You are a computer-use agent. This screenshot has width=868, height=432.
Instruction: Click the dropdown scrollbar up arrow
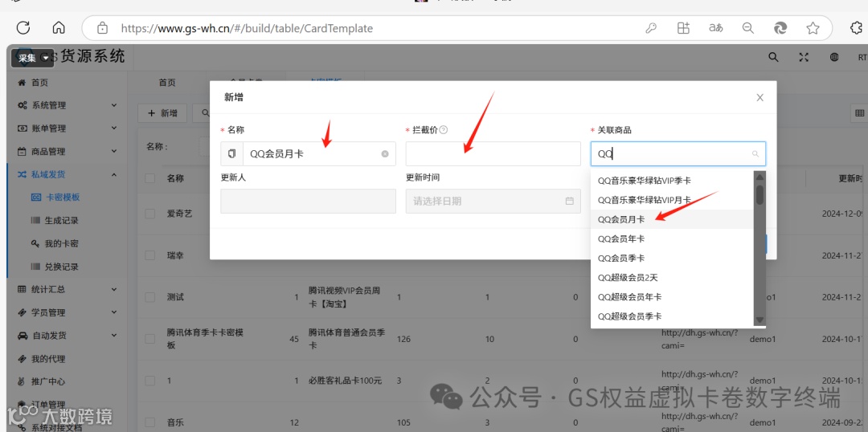[759, 177]
